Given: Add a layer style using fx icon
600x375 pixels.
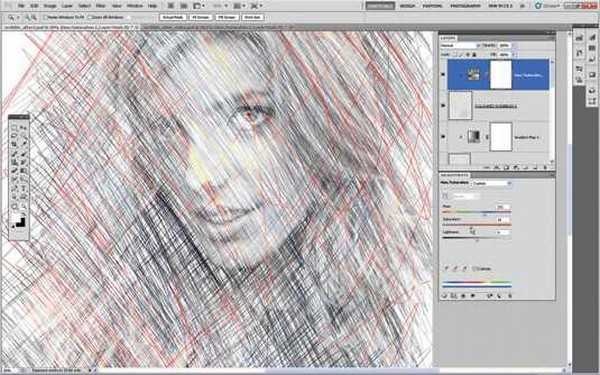Looking at the screenshot, I should click(x=496, y=167).
